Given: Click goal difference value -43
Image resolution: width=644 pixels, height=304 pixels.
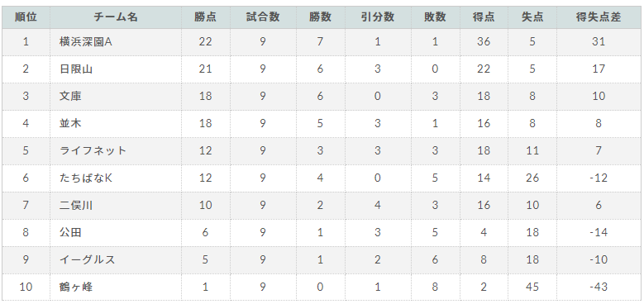Looking at the screenshot, I should point(599,287).
